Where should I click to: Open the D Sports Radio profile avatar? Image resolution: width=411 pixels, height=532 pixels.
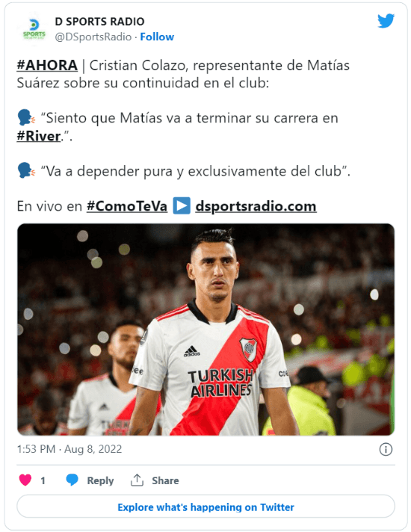34,29
